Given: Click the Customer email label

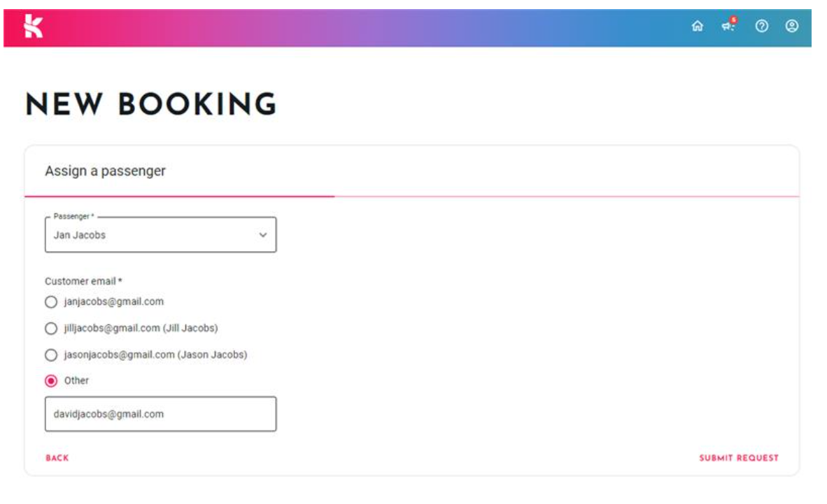Looking at the screenshot, I should pyautogui.click(x=83, y=281).
